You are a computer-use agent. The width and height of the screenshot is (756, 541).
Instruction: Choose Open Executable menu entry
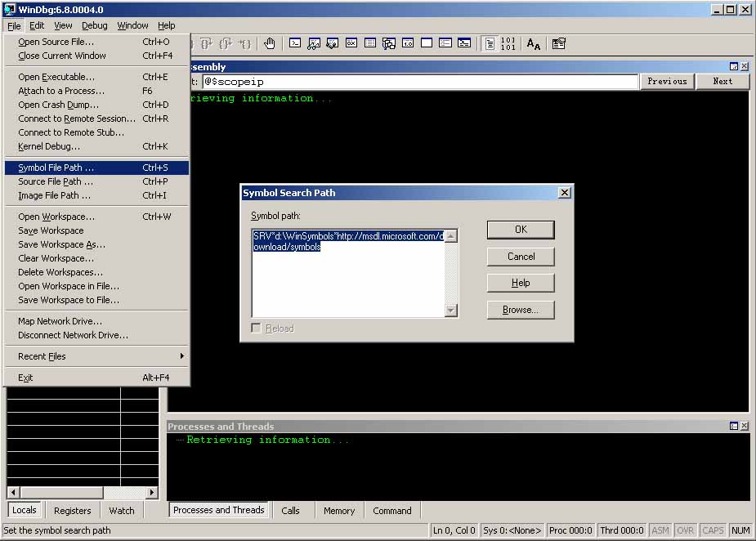(96, 77)
